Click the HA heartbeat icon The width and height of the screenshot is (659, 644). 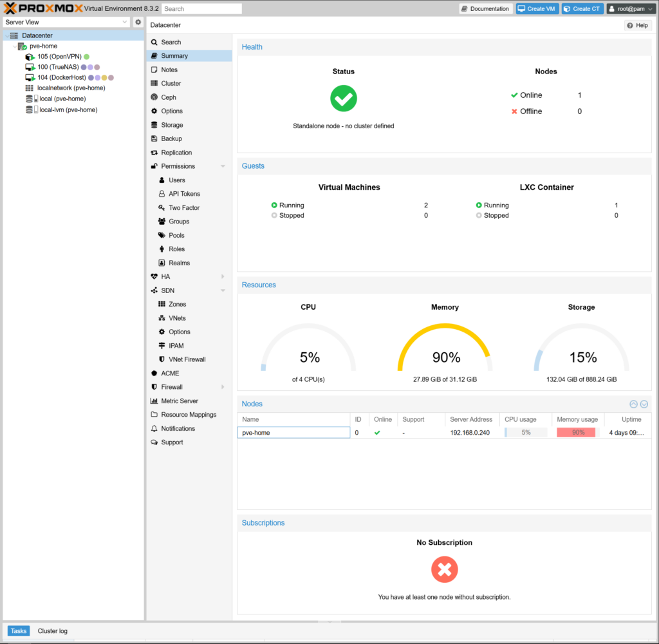click(x=154, y=276)
